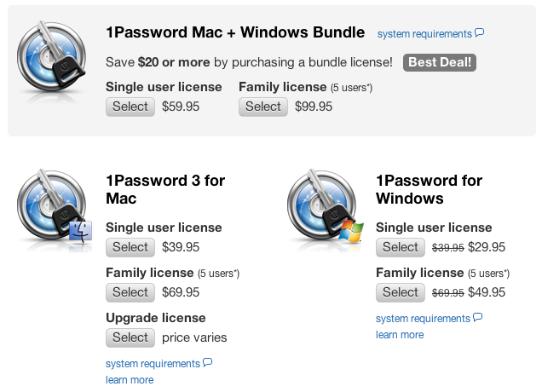The width and height of the screenshot is (542, 392).
Task: Select Mac family license at $69.95
Action: point(130,292)
